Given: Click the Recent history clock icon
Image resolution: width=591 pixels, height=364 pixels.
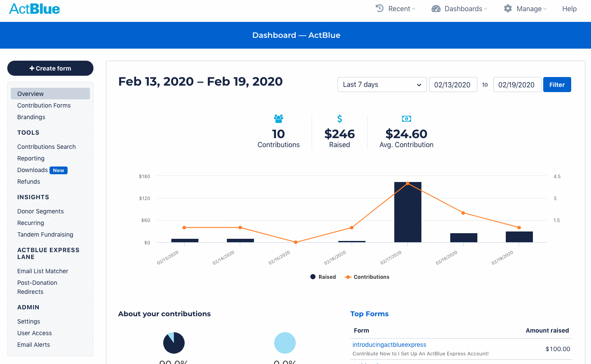Looking at the screenshot, I should click(380, 8).
